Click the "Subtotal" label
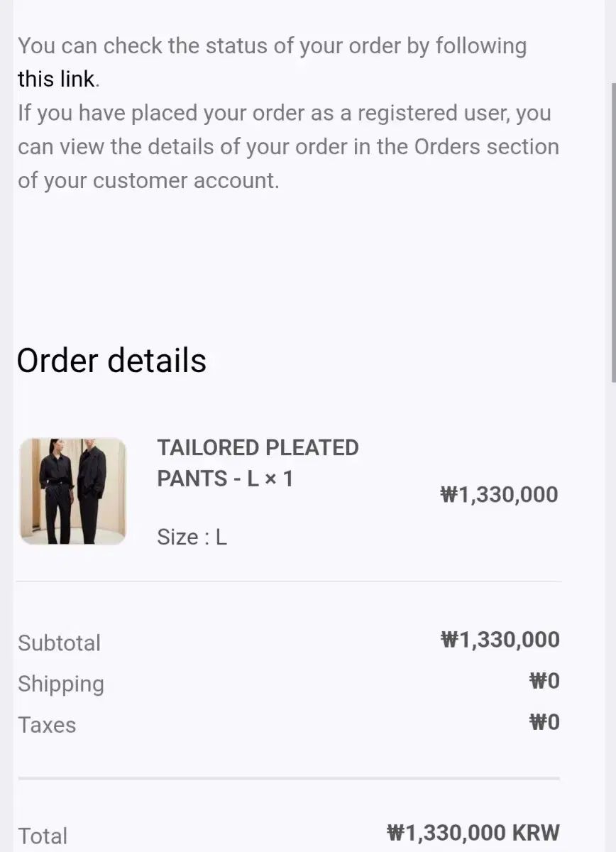Screen dimensions: 616x852 click(59, 643)
